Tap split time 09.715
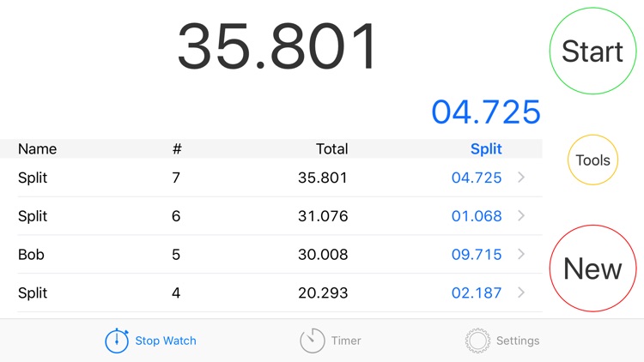 click(477, 255)
